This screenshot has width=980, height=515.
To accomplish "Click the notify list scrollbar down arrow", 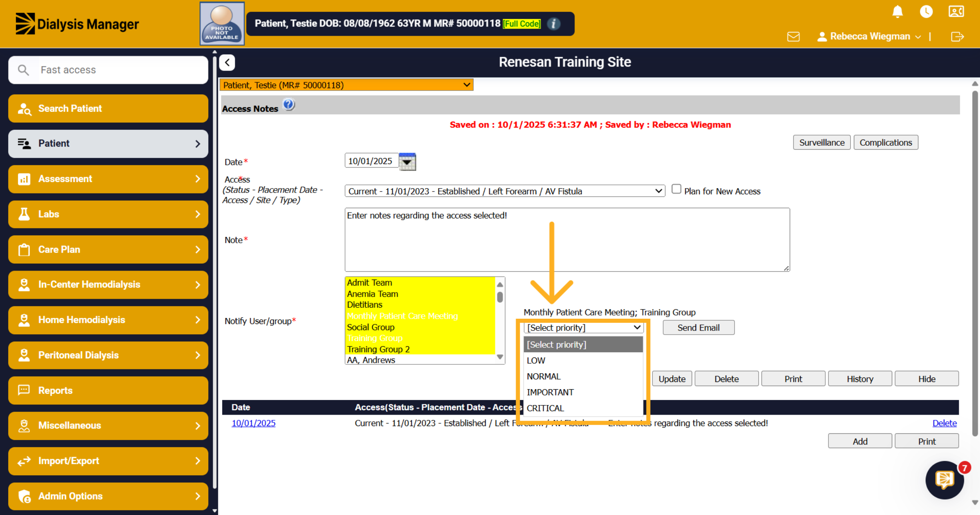I will pos(500,357).
